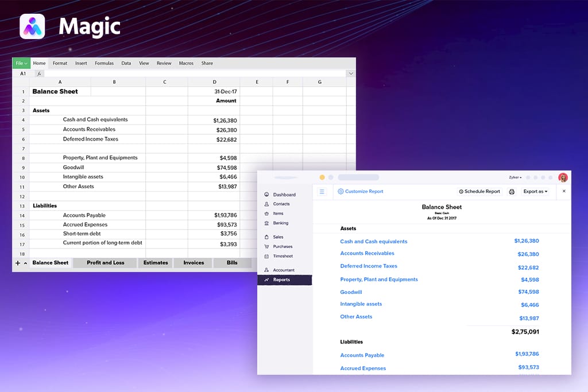Screen dimensions: 588x392
Task: Open the Cash and Cash equivalents link
Action: (x=374, y=241)
